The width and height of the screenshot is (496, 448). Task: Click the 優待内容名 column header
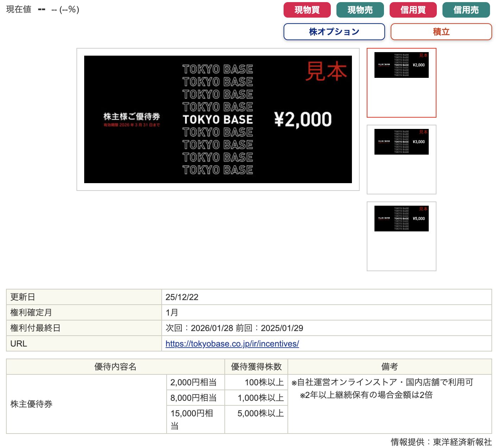click(x=115, y=367)
